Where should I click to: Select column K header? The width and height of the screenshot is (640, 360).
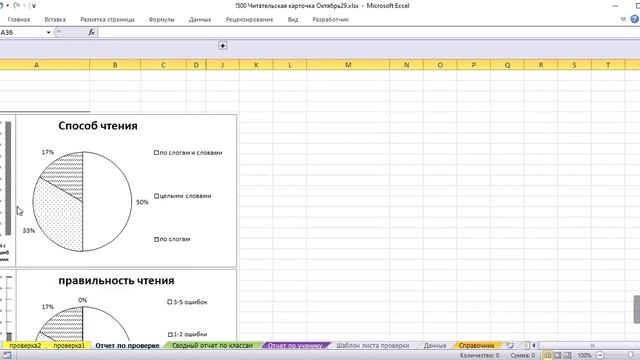256,65
